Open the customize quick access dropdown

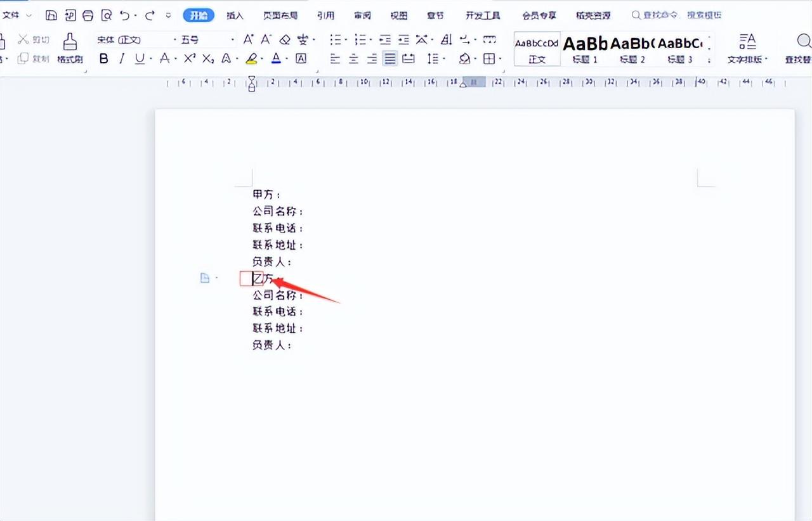[x=168, y=15]
